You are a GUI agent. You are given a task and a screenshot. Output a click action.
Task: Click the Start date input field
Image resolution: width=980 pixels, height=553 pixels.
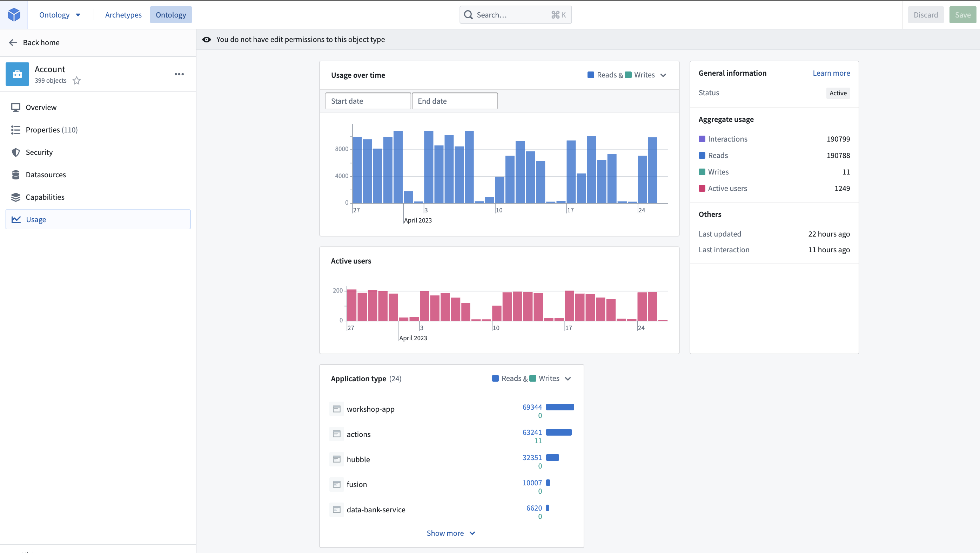(x=368, y=101)
